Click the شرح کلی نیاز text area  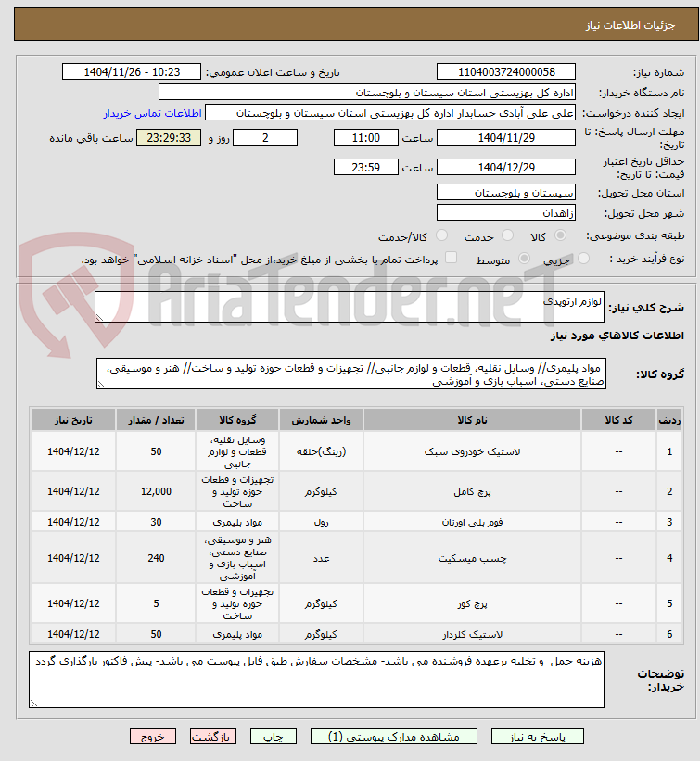tap(350, 307)
